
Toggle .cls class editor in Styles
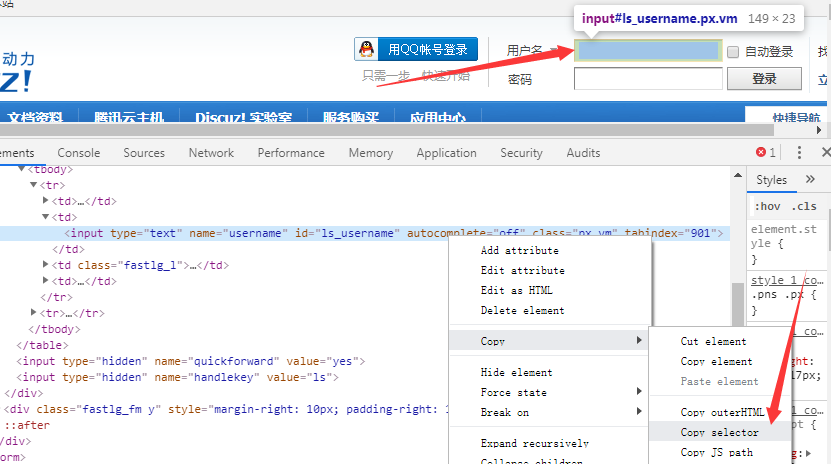pyautogui.click(x=803, y=206)
